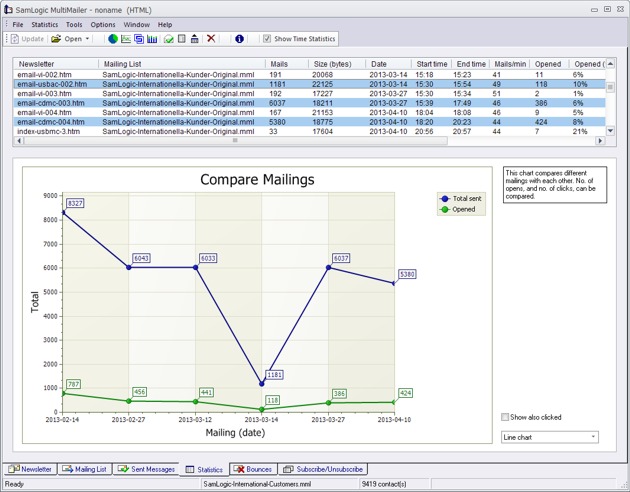Enable the Show also clicked checkbox
630x492 pixels.
click(505, 417)
